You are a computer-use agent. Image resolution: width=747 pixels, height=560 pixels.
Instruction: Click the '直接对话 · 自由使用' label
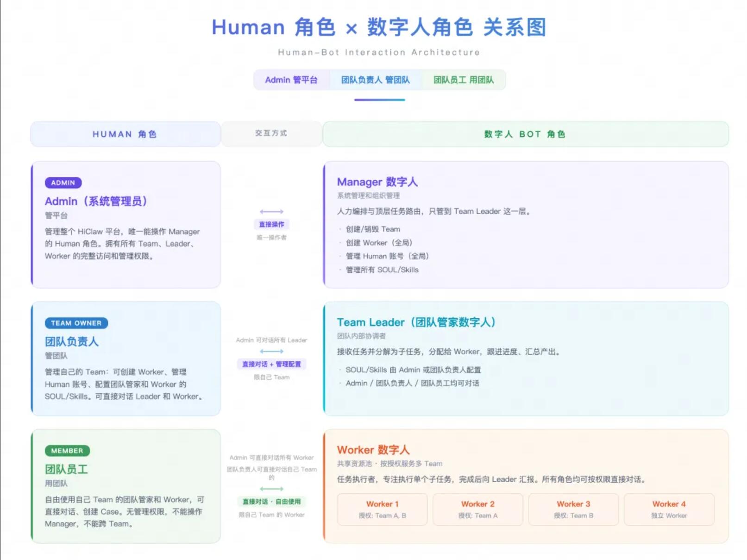point(272,502)
